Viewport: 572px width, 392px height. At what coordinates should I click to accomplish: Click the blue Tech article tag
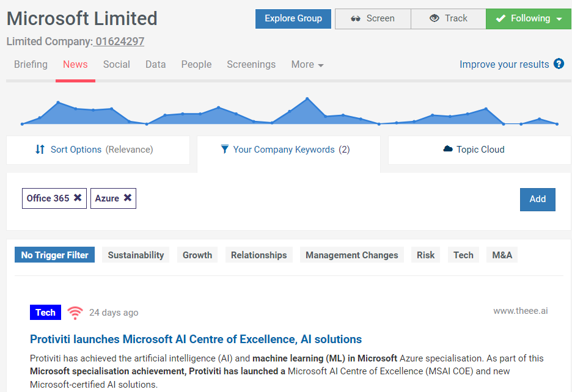(x=46, y=313)
